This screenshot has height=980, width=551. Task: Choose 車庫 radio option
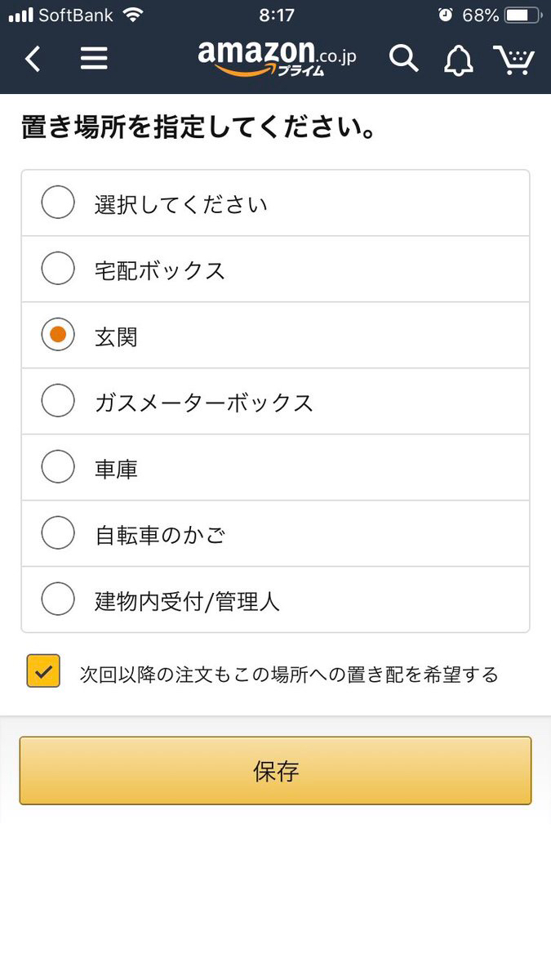click(x=58, y=468)
